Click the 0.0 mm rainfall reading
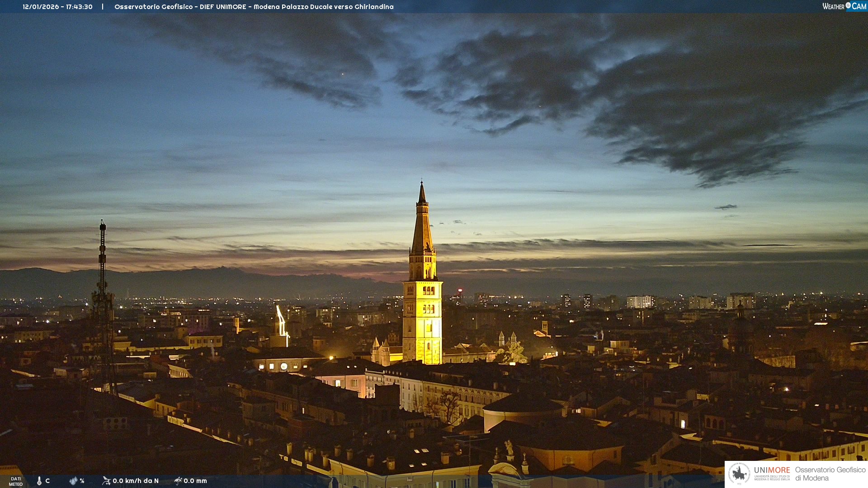 pos(195,481)
